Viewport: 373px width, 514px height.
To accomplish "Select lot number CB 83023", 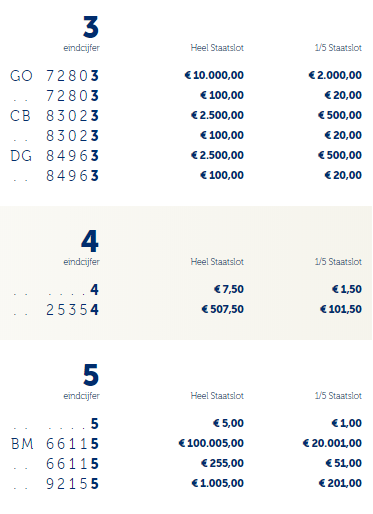I will point(55,116).
